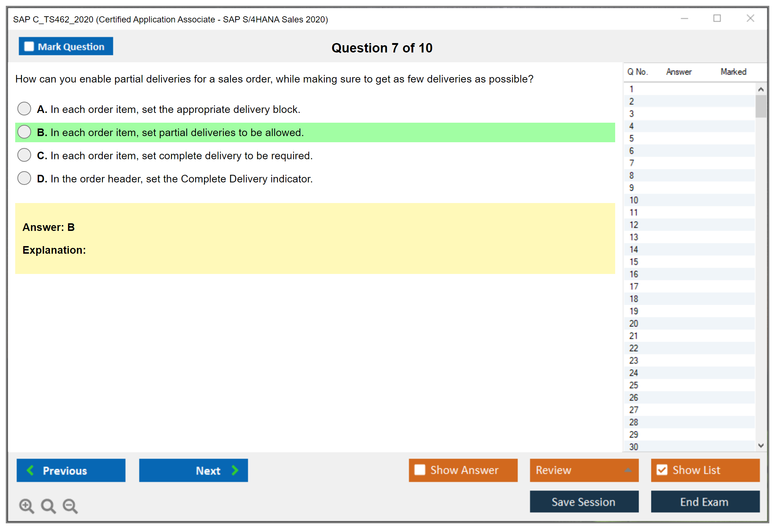This screenshot has width=778, height=532.
Task: Expand the Review dropdown menu
Action: (628, 470)
